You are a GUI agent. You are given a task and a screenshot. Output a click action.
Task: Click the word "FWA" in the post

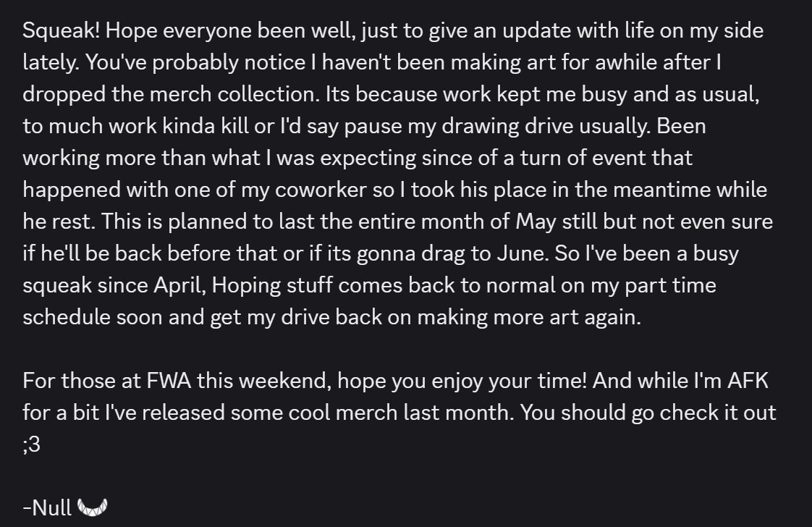(168, 380)
